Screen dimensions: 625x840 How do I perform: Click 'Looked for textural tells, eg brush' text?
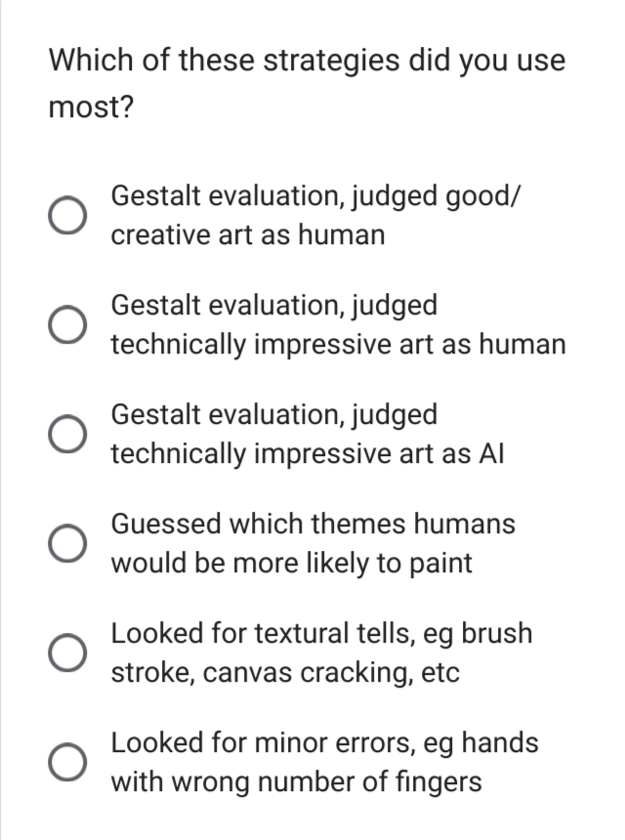[321, 634]
